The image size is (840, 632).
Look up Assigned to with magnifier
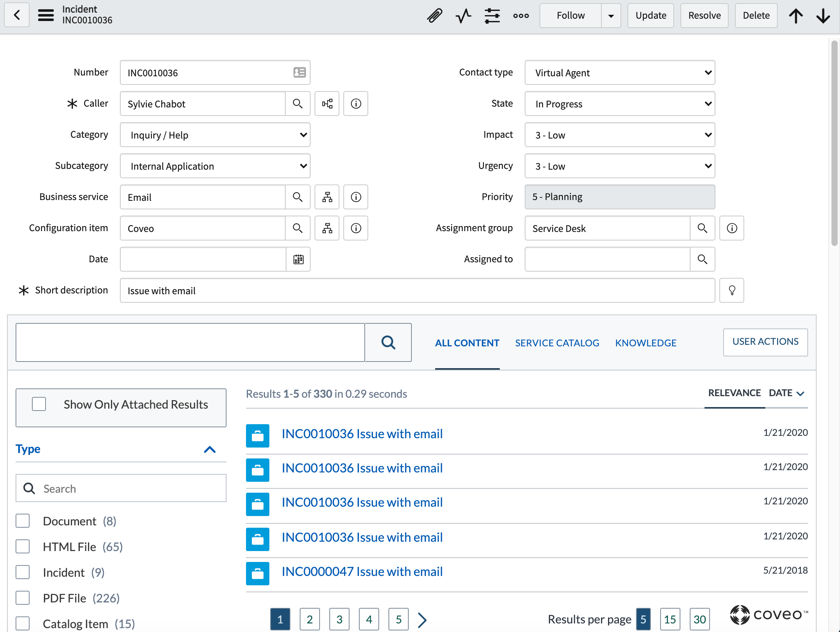click(x=702, y=259)
